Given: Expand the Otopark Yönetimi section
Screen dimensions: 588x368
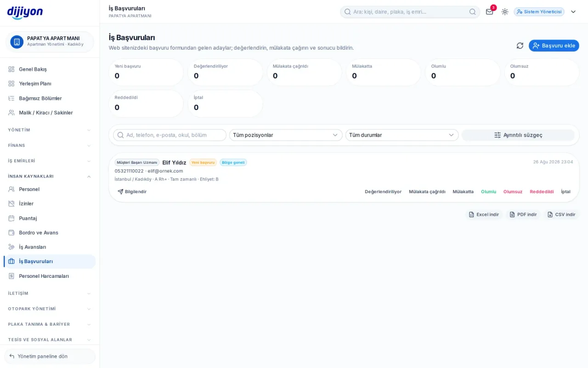Looking at the screenshot, I should click(x=50, y=309).
